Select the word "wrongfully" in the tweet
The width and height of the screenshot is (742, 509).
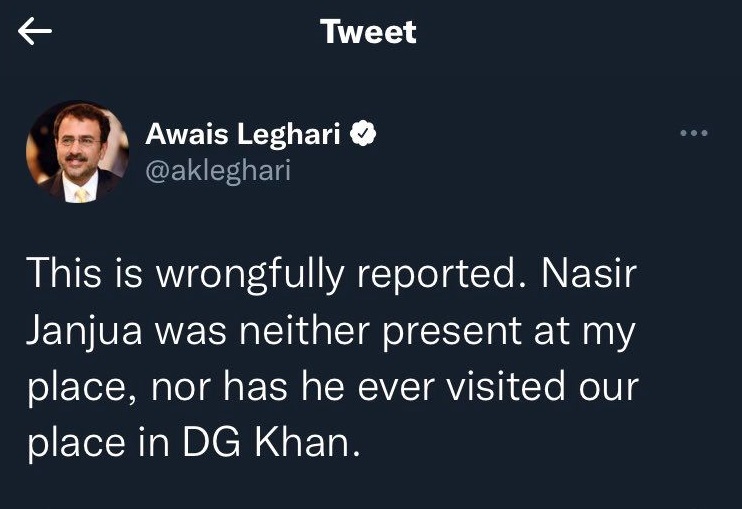tap(249, 274)
